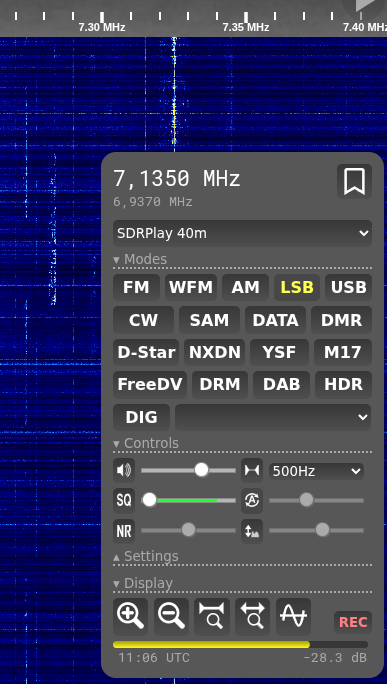
Task: Mute audio with the speaker icon
Action: point(124,470)
